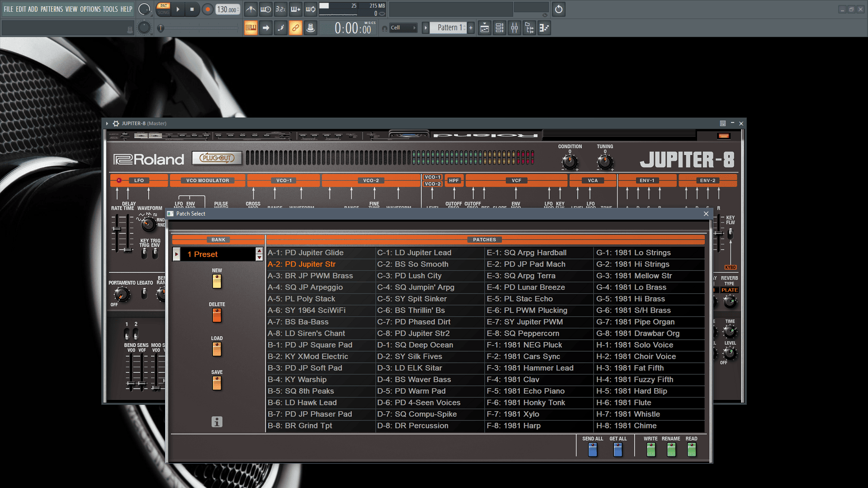The height and width of the screenshot is (488, 868).
Task: Switch transport to SONG mode
Action: (x=164, y=13)
